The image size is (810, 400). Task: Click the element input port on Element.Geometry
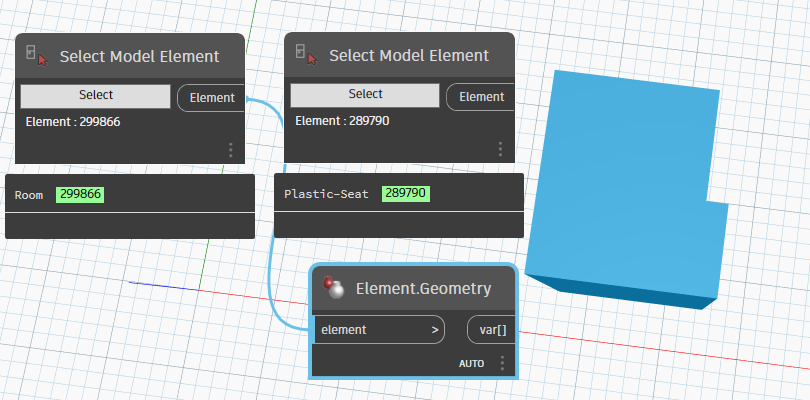tap(370, 329)
